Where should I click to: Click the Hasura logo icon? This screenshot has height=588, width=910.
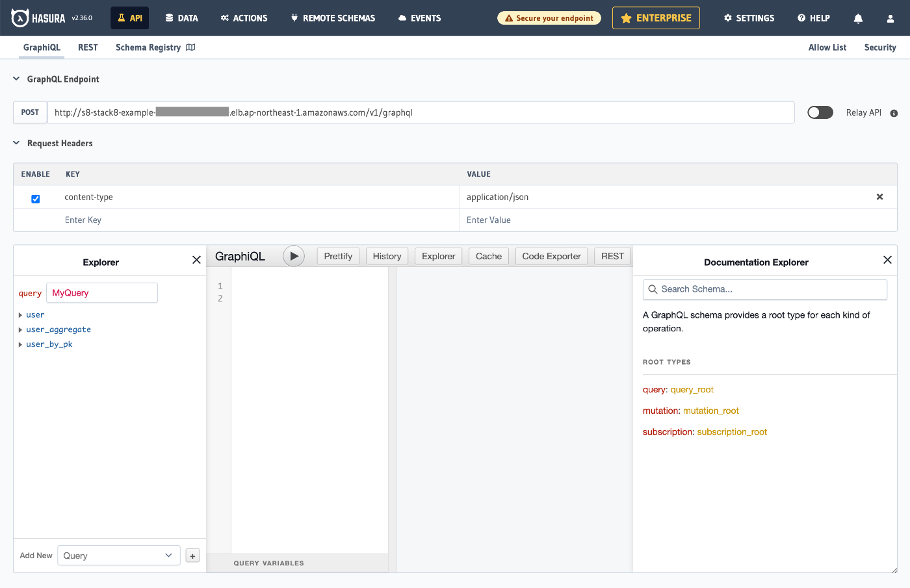[19, 18]
